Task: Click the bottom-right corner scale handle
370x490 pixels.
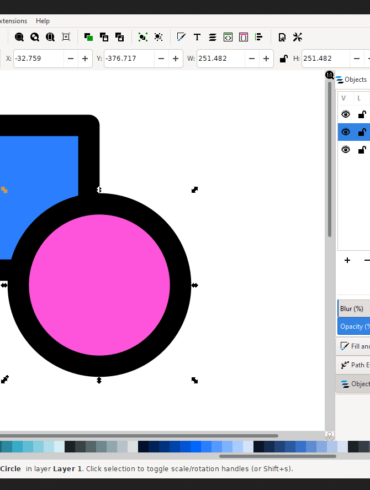Action: point(195,380)
